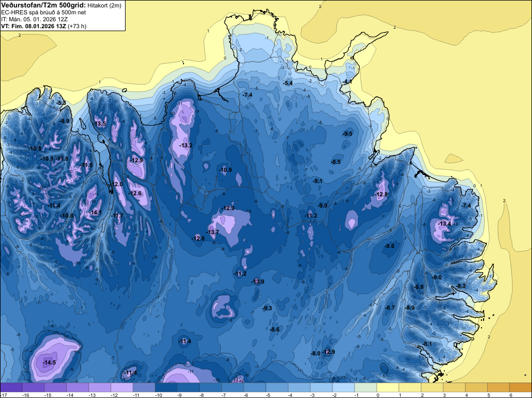
Task: Click the -9.8 temperature value on map
Action: (419, 287)
